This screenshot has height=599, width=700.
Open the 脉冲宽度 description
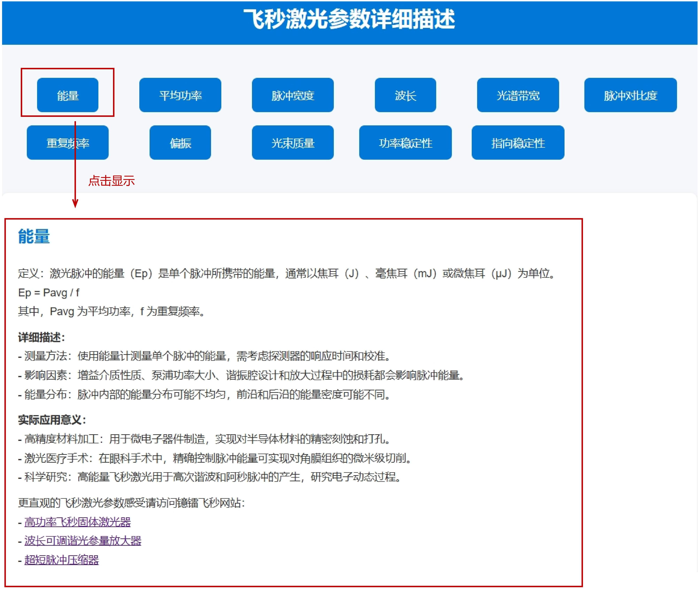pyautogui.click(x=293, y=95)
